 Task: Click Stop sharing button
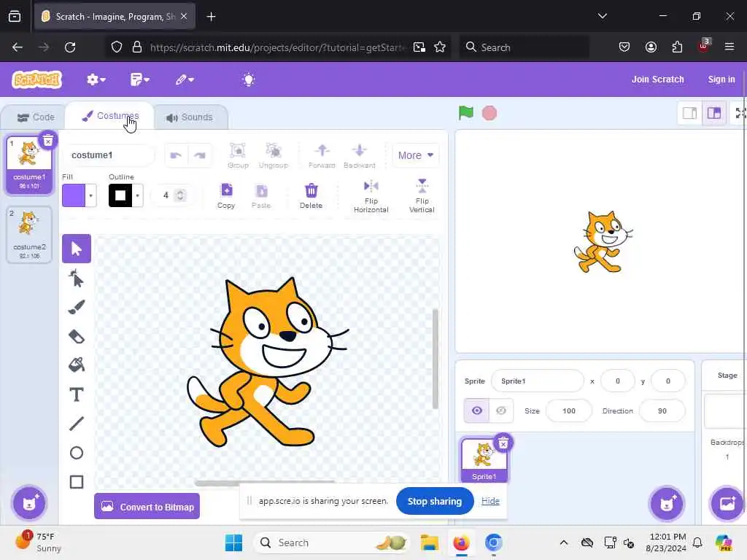point(435,501)
